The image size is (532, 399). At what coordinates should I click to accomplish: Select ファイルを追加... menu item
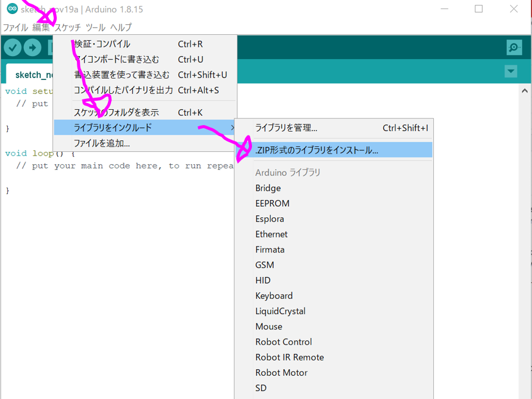click(x=102, y=143)
